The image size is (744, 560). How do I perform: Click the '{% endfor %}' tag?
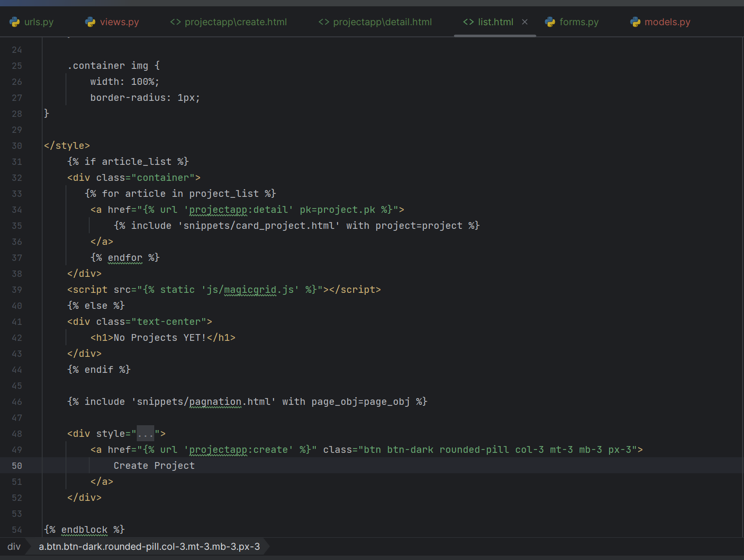coord(125,258)
